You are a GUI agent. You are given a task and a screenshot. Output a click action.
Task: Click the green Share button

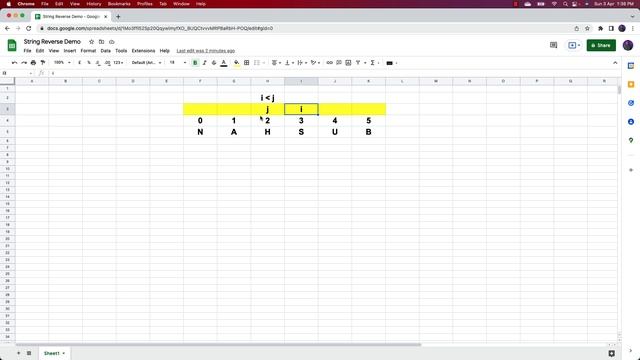coord(601,45)
